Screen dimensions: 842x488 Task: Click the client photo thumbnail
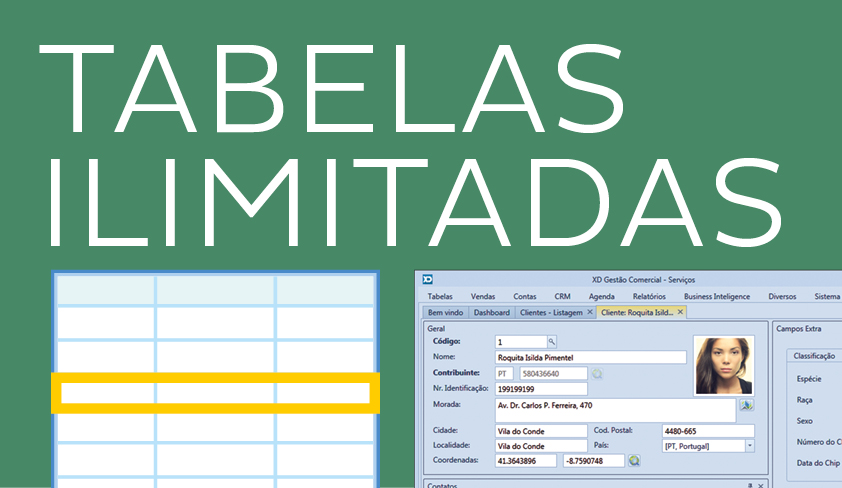[723, 365]
